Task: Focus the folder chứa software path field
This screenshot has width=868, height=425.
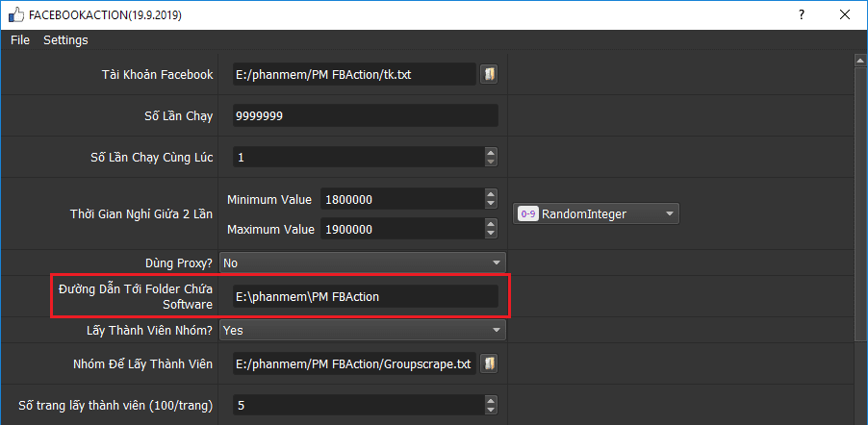Action: [x=365, y=296]
